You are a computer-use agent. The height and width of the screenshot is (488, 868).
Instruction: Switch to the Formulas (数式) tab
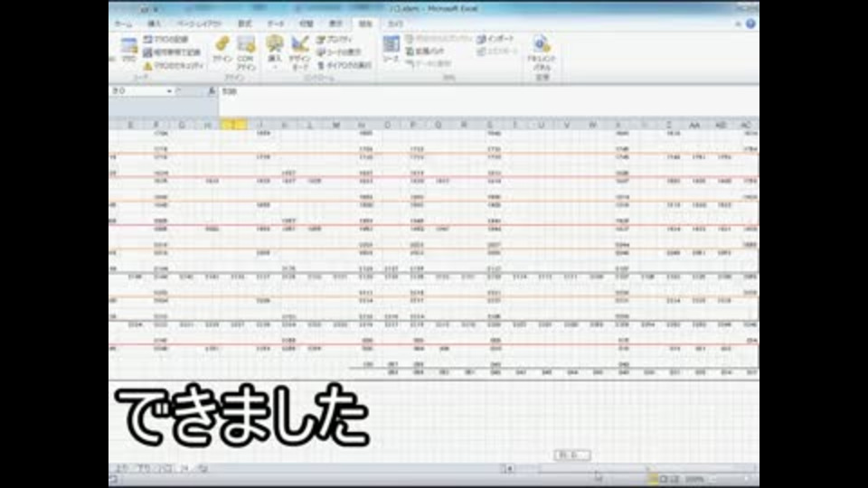pyautogui.click(x=244, y=23)
